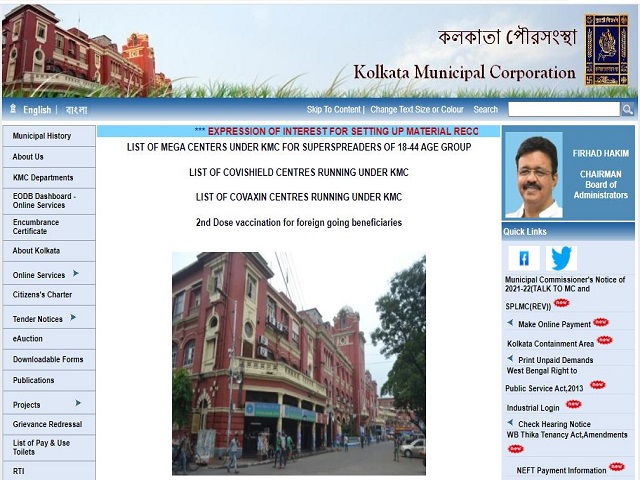Expand the Projects submenu arrow
This screenshot has width=640, height=480.
[78, 403]
